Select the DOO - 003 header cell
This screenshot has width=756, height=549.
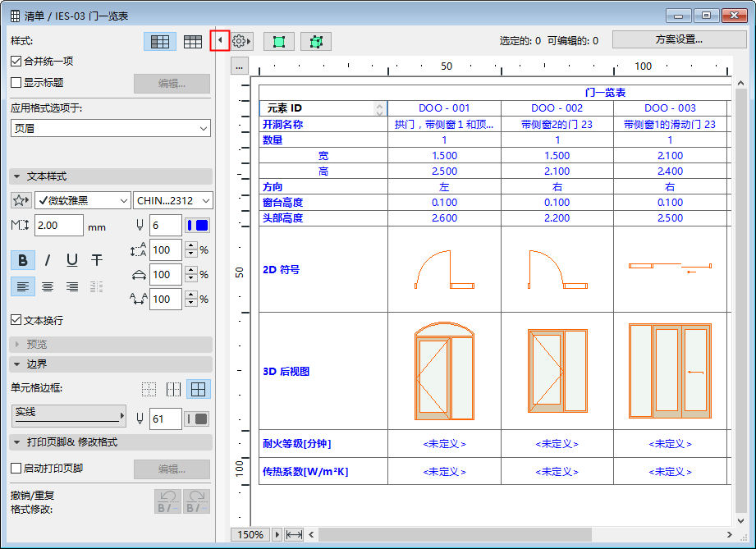point(670,108)
